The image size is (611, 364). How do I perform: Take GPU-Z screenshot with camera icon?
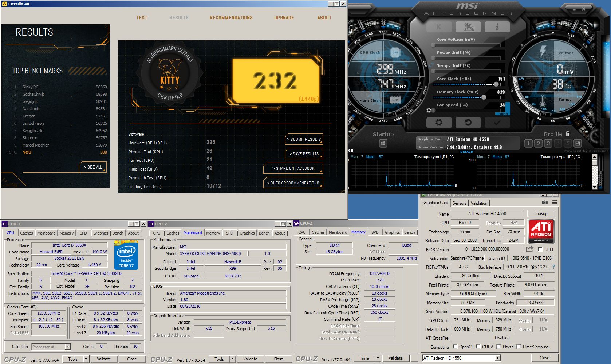click(544, 202)
